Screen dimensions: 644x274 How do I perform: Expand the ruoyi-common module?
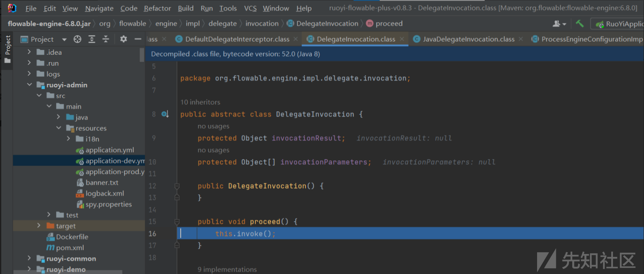(x=29, y=258)
